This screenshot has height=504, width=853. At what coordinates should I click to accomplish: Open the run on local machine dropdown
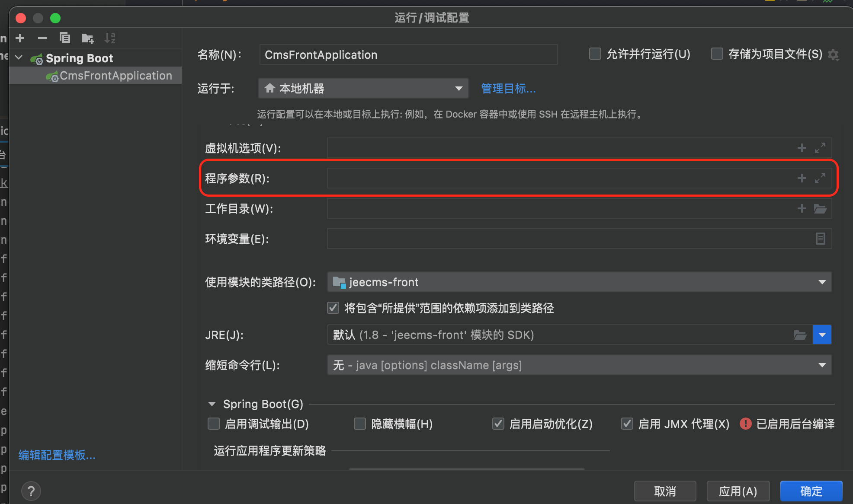[363, 89]
